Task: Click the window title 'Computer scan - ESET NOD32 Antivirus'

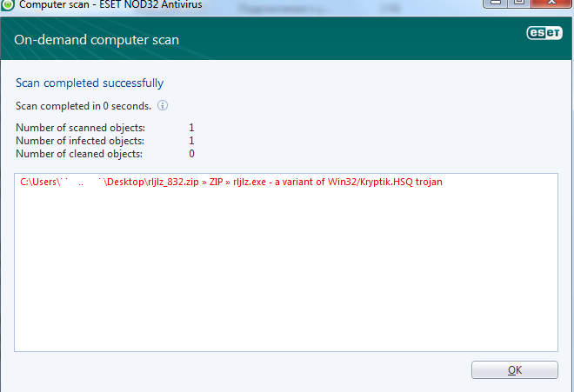Action: (x=110, y=4)
